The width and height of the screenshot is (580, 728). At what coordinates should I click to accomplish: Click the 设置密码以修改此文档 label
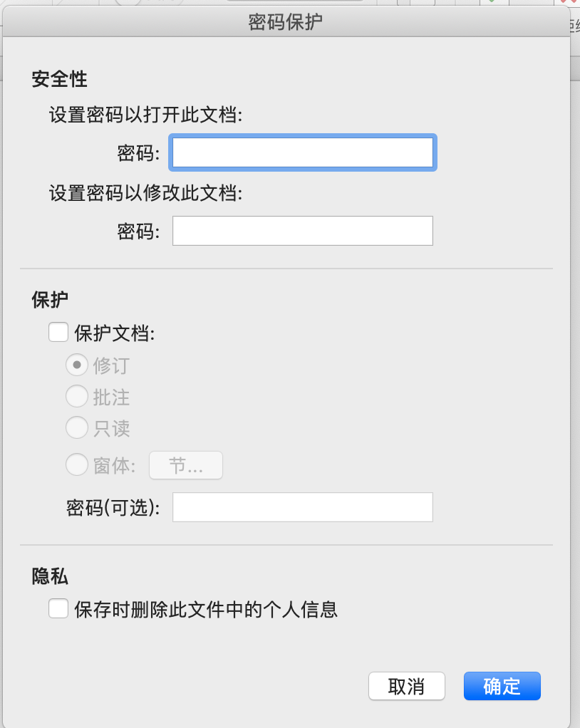pos(146,192)
